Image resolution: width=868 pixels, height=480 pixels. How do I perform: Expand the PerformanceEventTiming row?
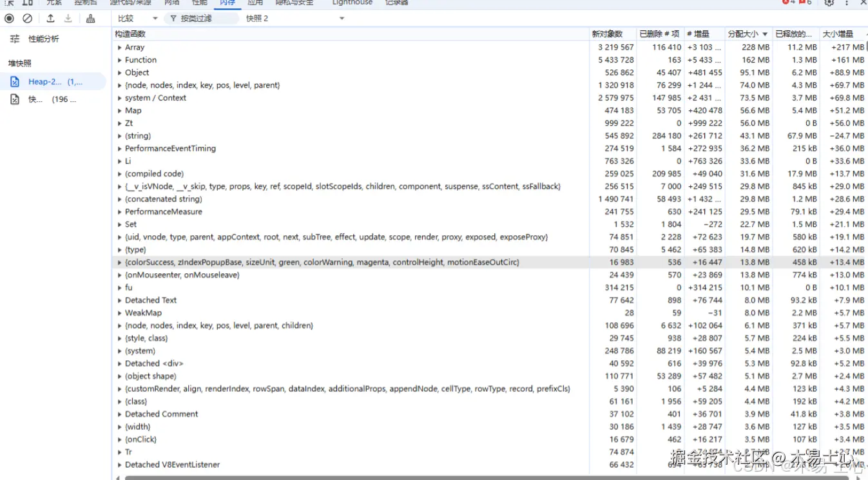pyautogui.click(x=120, y=149)
